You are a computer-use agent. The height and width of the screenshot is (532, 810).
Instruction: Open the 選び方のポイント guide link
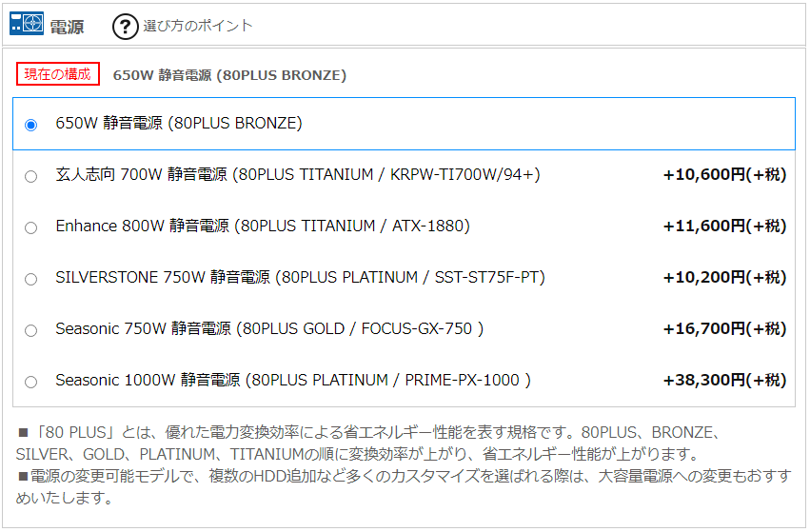click(x=197, y=26)
